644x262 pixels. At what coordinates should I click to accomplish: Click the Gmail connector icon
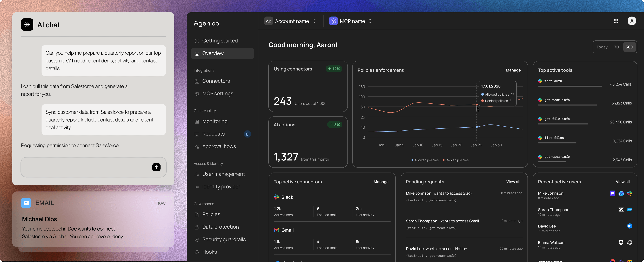coord(276,230)
